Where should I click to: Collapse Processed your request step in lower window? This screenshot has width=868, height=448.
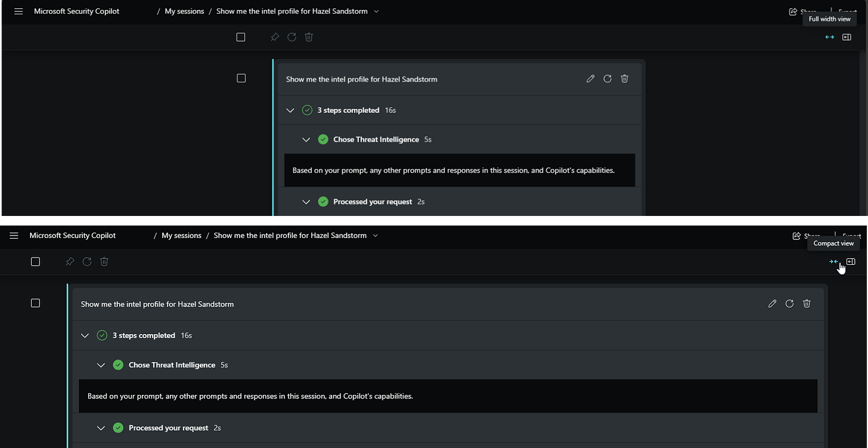pyautogui.click(x=101, y=428)
